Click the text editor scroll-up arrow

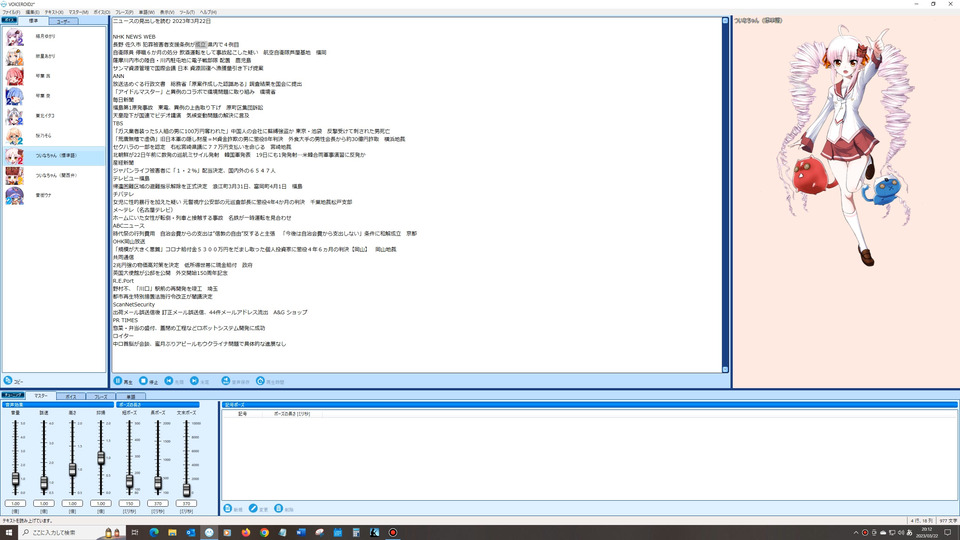tap(726, 21)
